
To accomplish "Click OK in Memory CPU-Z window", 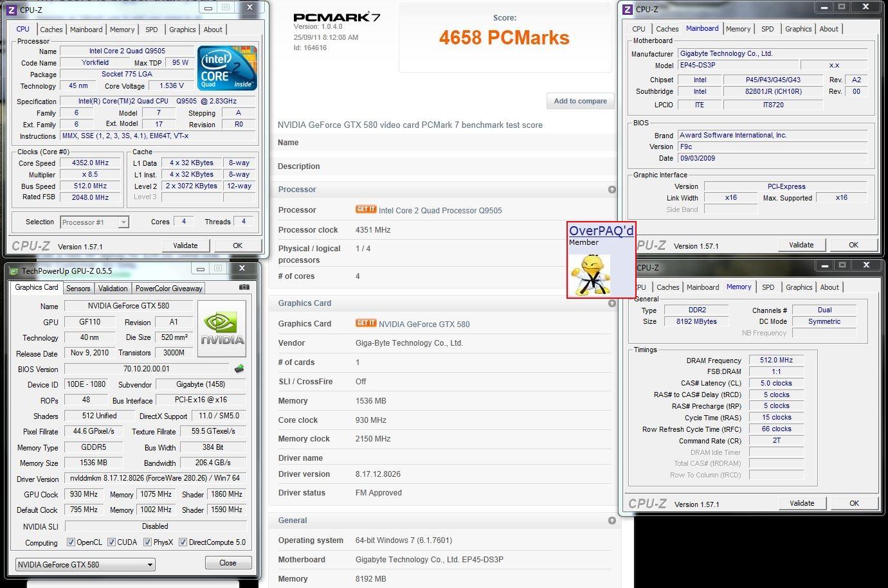I will pos(854,503).
